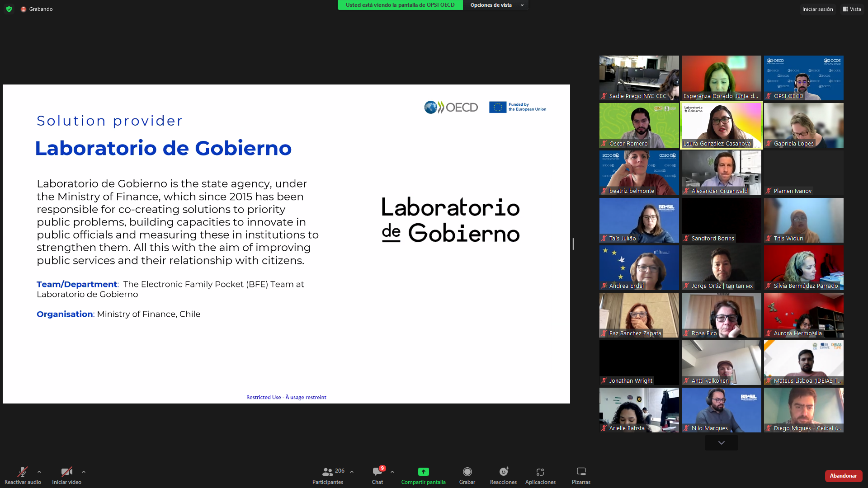This screenshot has width=868, height=488.
Task: Click Restricted Use footer text on slide
Action: tap(286, 397)
